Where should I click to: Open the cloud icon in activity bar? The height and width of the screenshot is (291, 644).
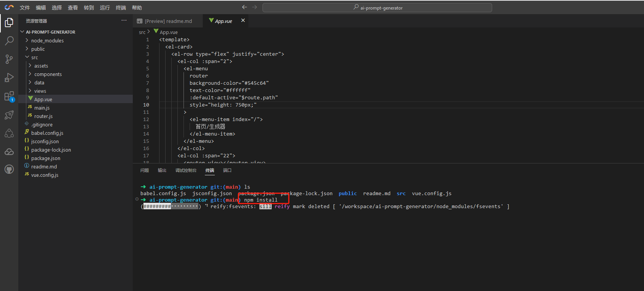point(9,152)
